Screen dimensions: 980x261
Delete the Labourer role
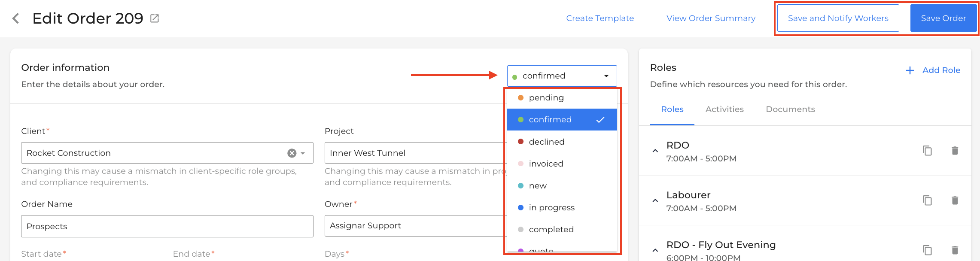click(955, 200)
